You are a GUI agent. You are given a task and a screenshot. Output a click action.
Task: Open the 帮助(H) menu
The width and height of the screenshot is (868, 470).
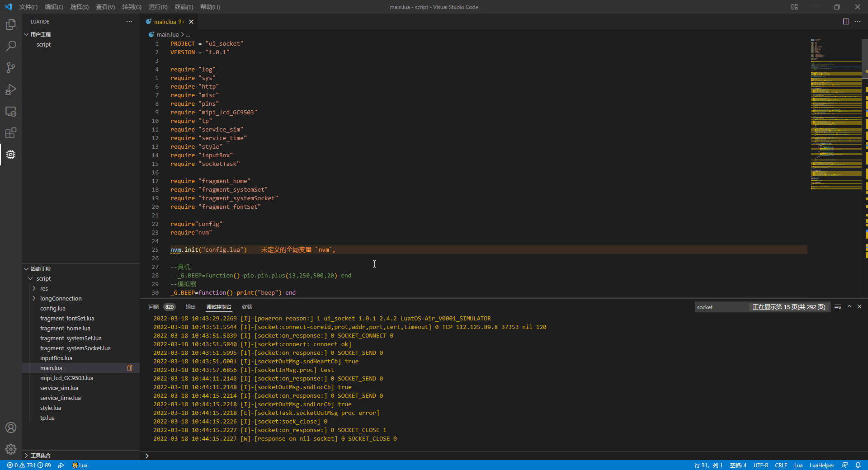(x=210, y=7)
